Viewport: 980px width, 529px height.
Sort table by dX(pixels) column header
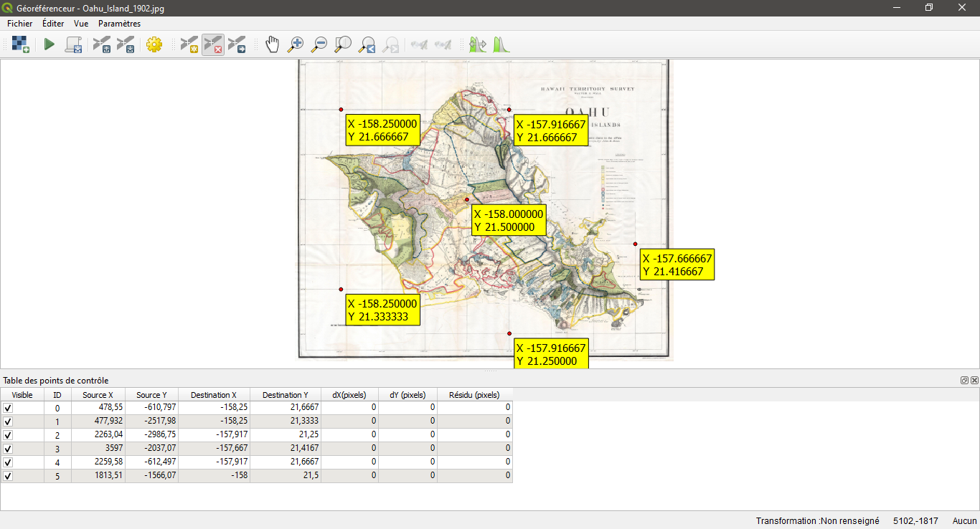click(x=349, y=395)
